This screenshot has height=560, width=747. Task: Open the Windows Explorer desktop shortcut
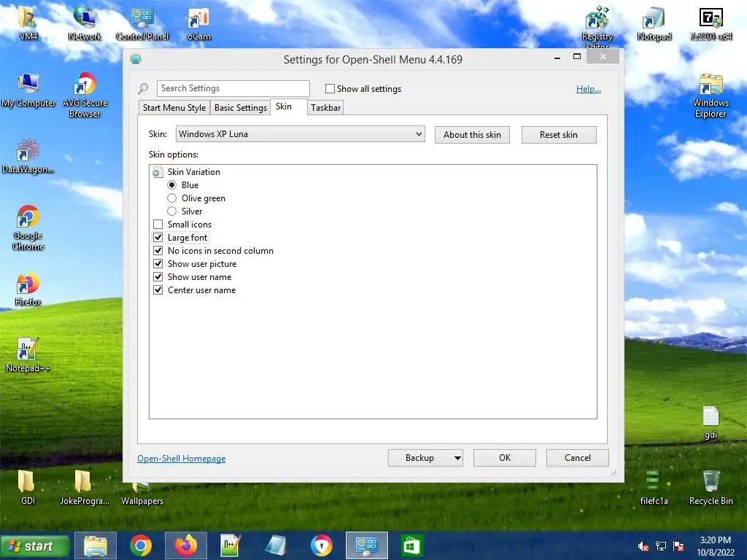coord(711,94)
